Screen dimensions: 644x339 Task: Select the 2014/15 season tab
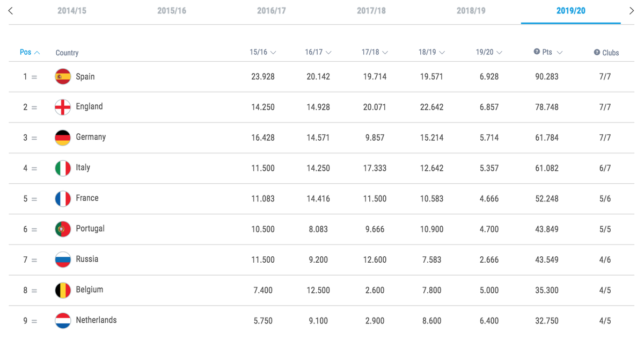(72, 11)
